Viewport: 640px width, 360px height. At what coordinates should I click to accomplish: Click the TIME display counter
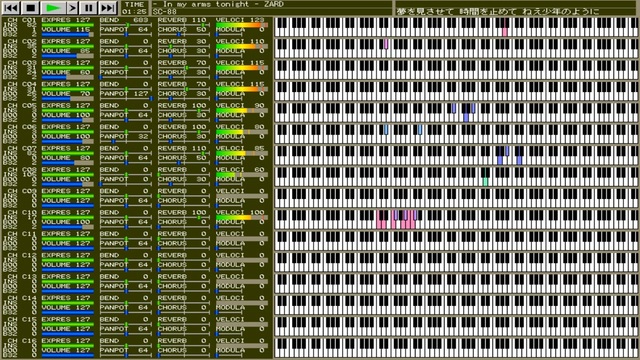(x=134, y=8)
